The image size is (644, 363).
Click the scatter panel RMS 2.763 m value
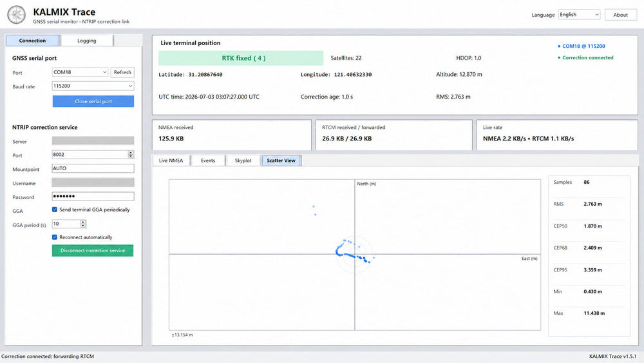click(592, 204)
